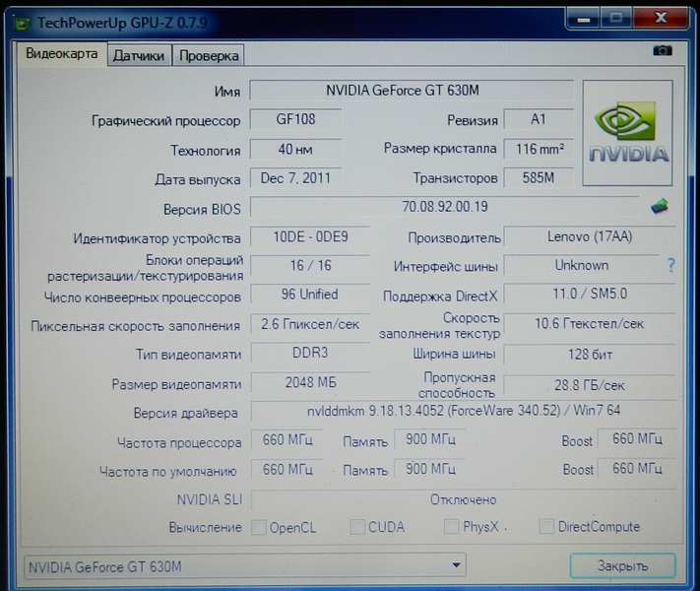This screenshot has height=591, width=700.
Task: Click the device ID field 10DE - 0DE9
Action: click(x=311, y=237)
